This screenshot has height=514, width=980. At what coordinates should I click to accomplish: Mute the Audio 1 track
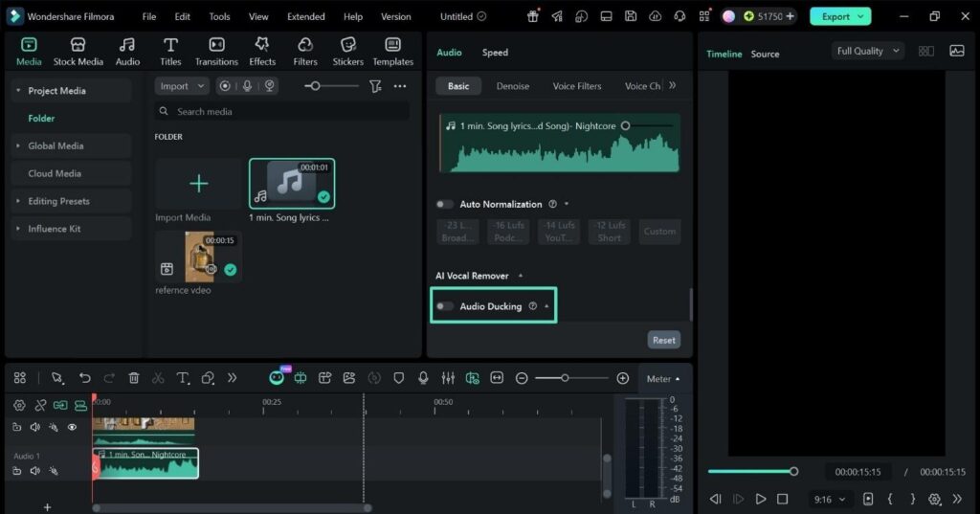(35, 470)
